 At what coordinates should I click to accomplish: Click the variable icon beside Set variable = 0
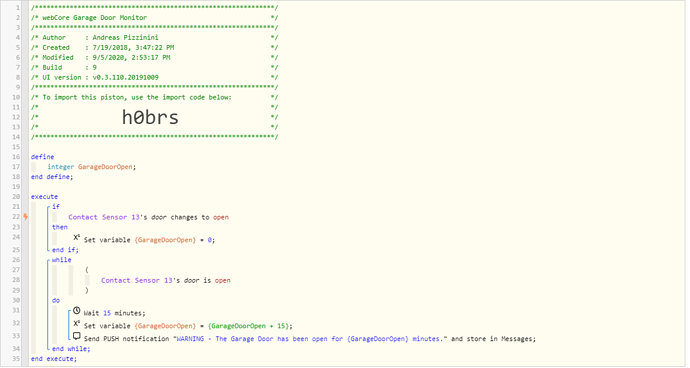[77, 238]
